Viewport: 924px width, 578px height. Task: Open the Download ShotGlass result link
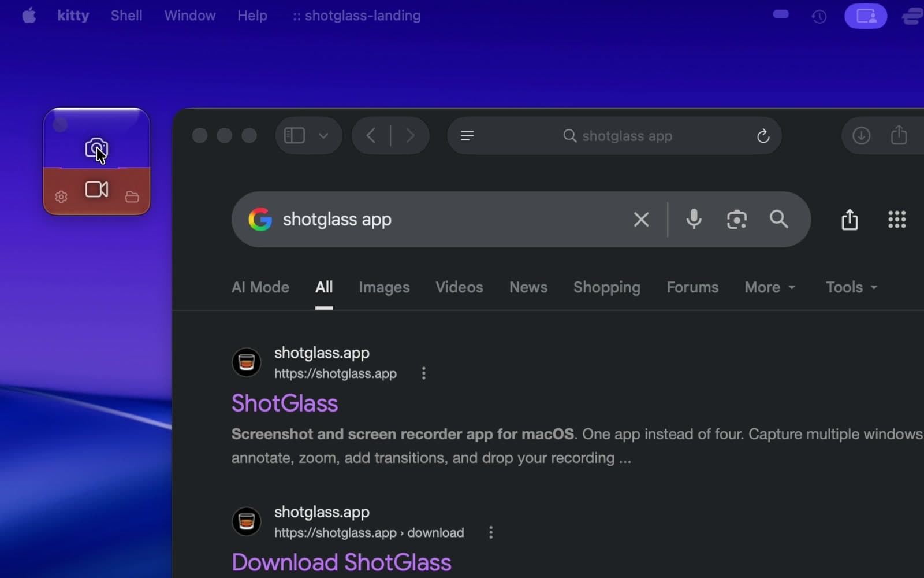point(341,562)
